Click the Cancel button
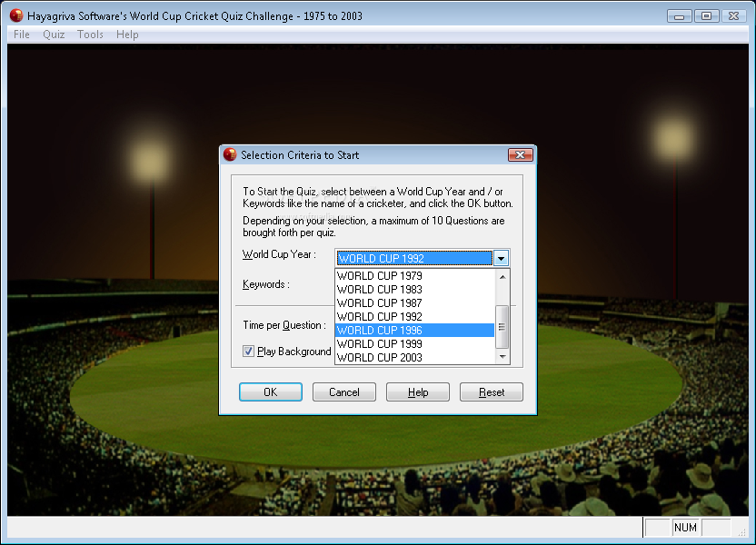The width and height of the screenshot is (756, 545). point(344,391)
